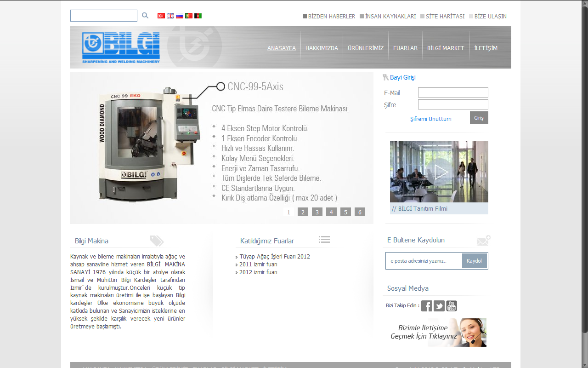Open the YouTube social media icon
The width and height of the screenshot is (588, 368).
[452, 306]
